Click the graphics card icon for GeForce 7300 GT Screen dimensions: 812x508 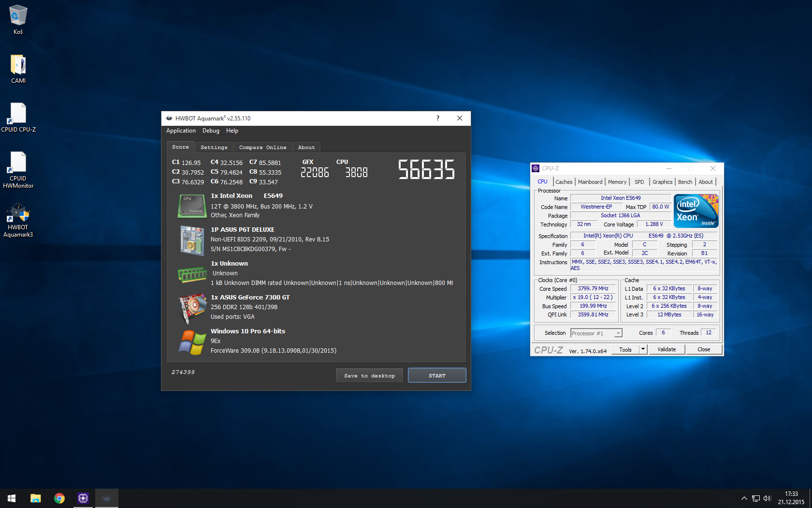(x=192, y=308)
